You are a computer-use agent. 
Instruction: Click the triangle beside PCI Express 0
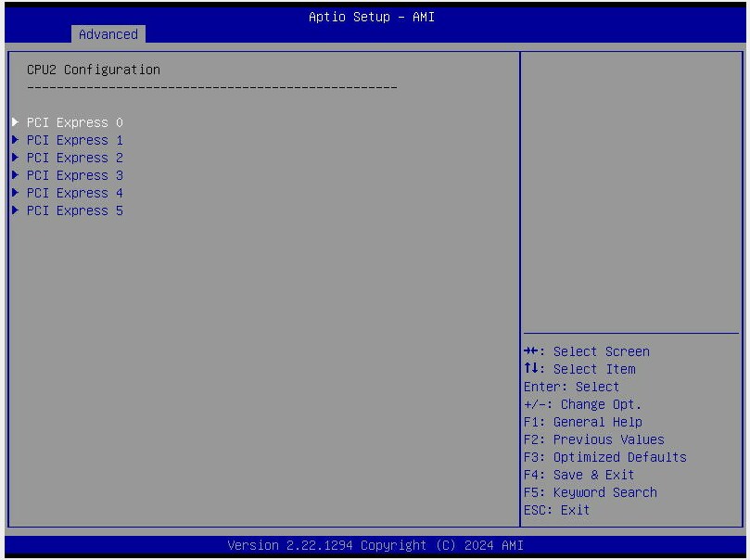[x=15, y=121]
